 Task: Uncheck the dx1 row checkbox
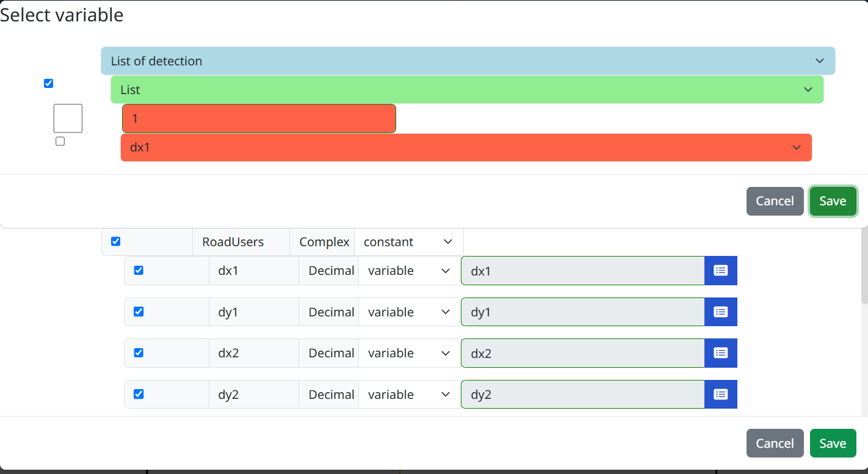pos(139,270)
